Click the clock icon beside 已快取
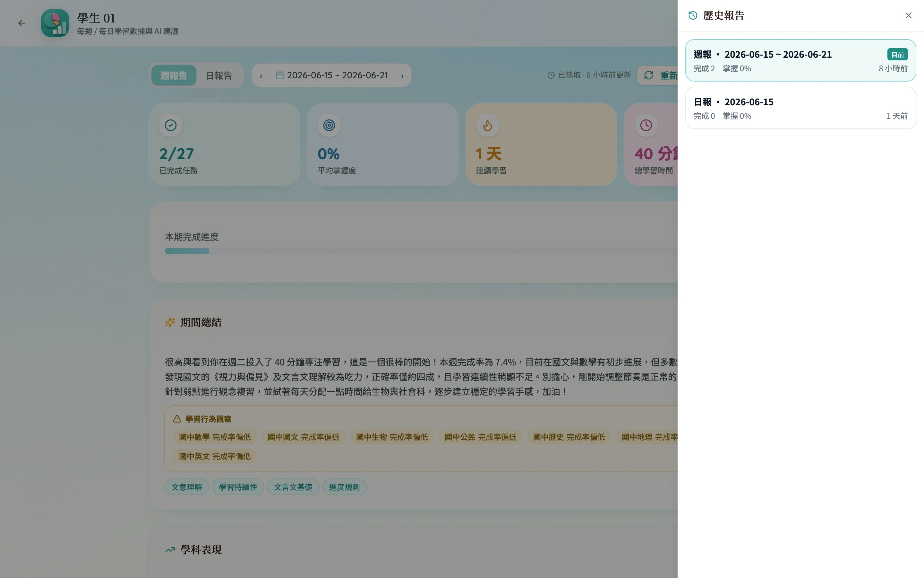The width and height of the screenshot is (924, 578). click(551, 75)
